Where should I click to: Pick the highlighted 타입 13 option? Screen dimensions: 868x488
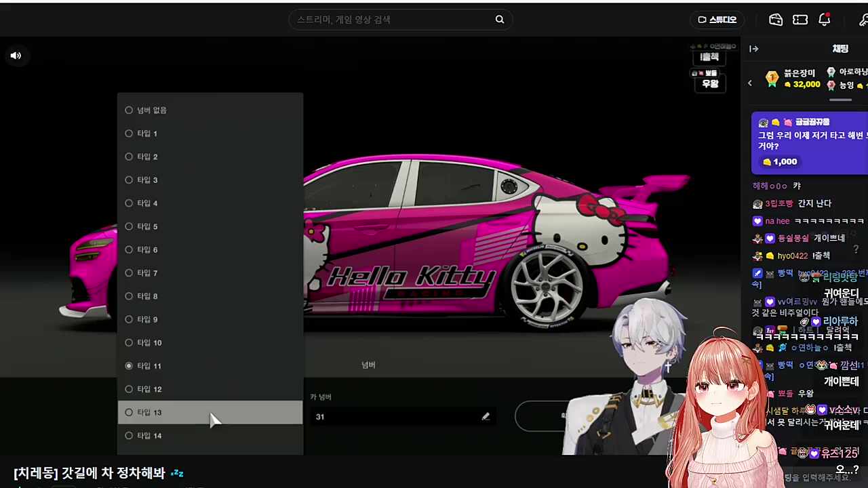point(210,412)
